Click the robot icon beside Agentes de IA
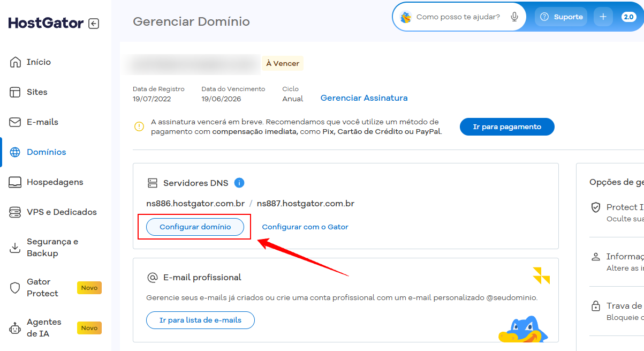Image resolution: width=644 pixels, height=351 pixels. [x=15, y=328]
